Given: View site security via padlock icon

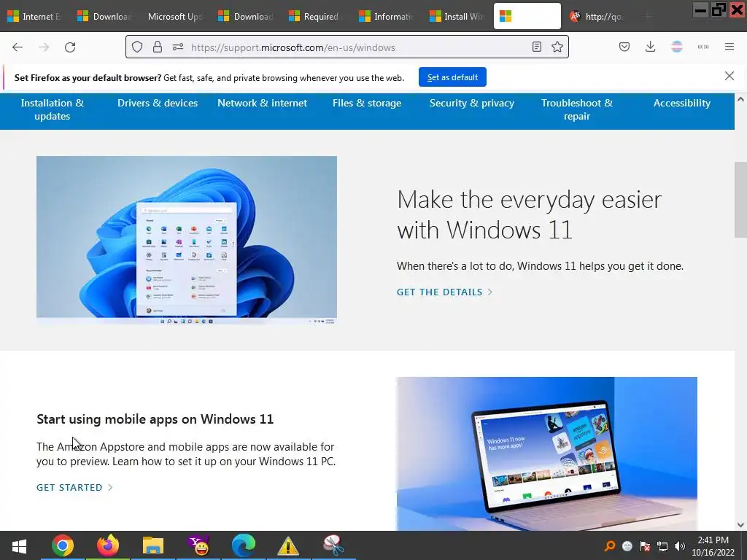Looking at the screenshot, I should pos(158,47).
